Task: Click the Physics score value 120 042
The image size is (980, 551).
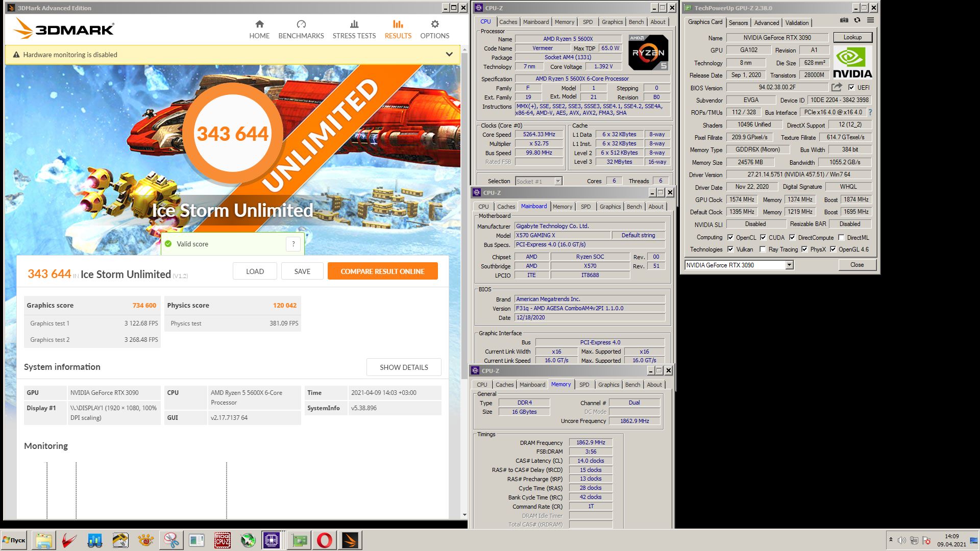Action: pos(285,306)
